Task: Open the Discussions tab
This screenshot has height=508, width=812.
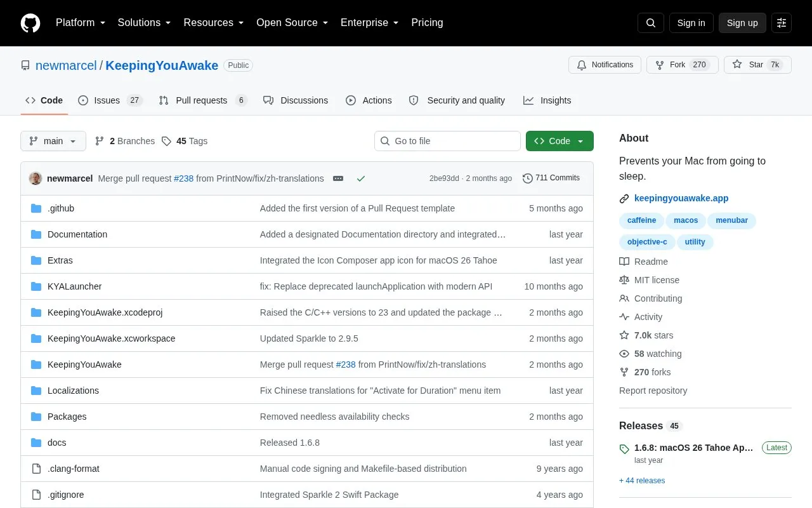Action: click(296, 100)
